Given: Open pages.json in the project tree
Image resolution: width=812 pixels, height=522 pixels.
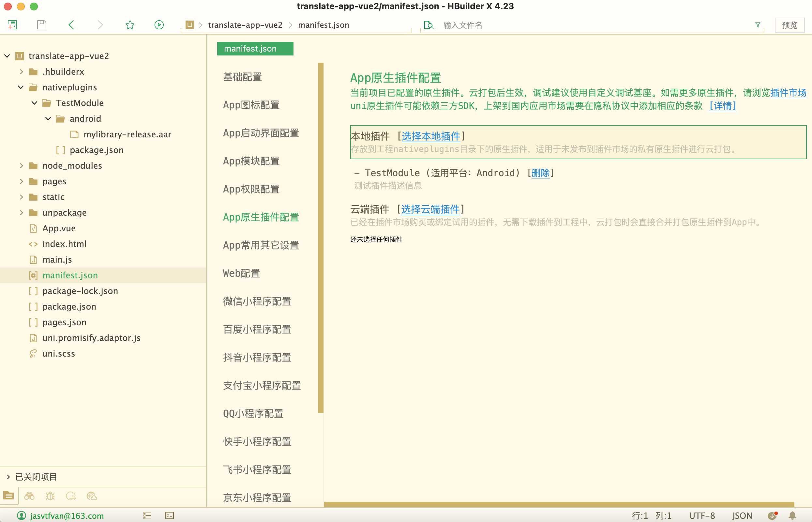Looking at the screenshot, I should pyautogui.click(x=64, y=322).
